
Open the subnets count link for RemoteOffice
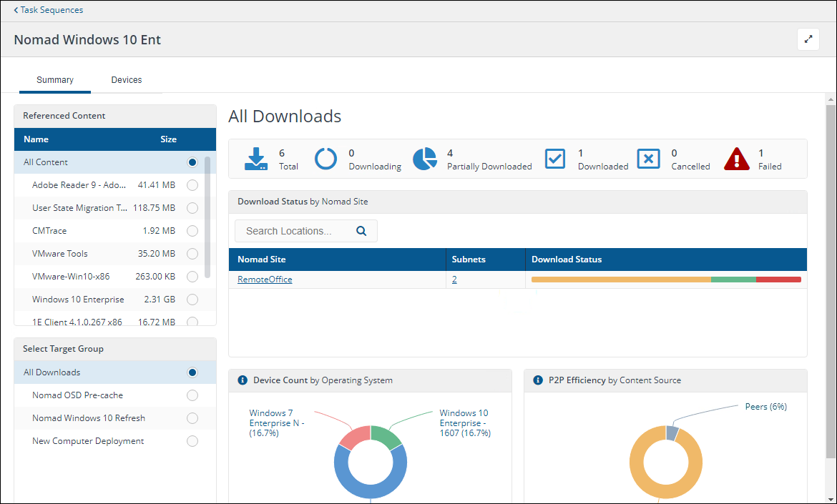click(454, 280)
